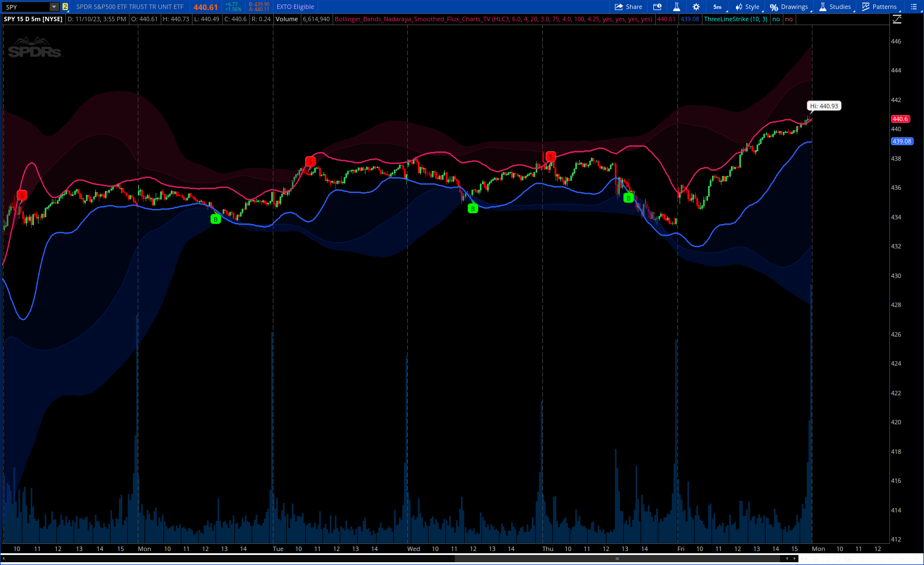Click the crosshair pointer icon at bottom right
Viewport: 924px width, 565px height.
click(815, 559)
